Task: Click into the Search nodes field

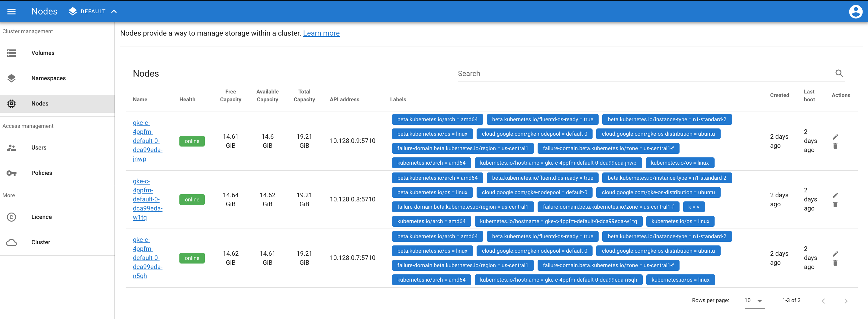Action: point(645,73)
